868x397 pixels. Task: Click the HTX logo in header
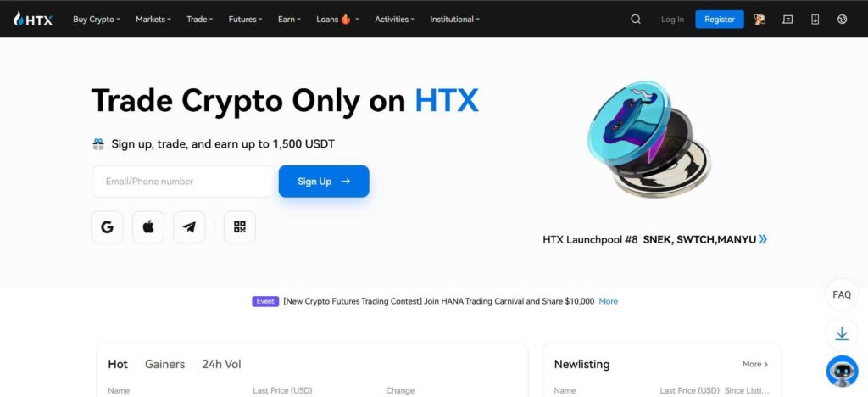[33, 20]
